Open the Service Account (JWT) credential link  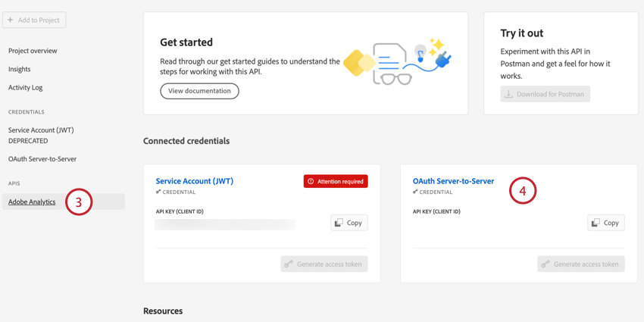point(195,181)
